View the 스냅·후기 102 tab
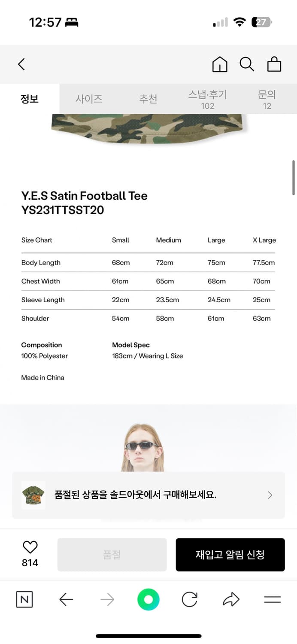 207,99
